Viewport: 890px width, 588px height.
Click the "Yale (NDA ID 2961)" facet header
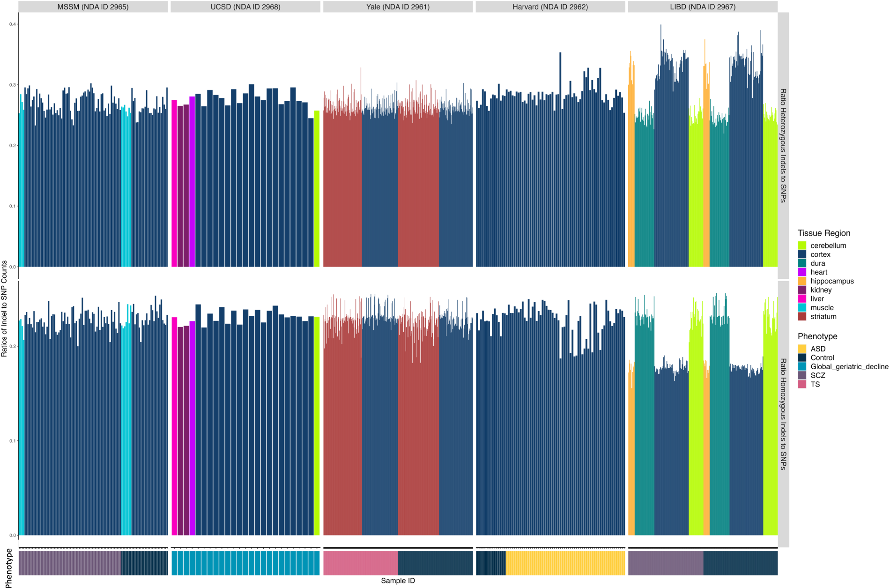398,7
